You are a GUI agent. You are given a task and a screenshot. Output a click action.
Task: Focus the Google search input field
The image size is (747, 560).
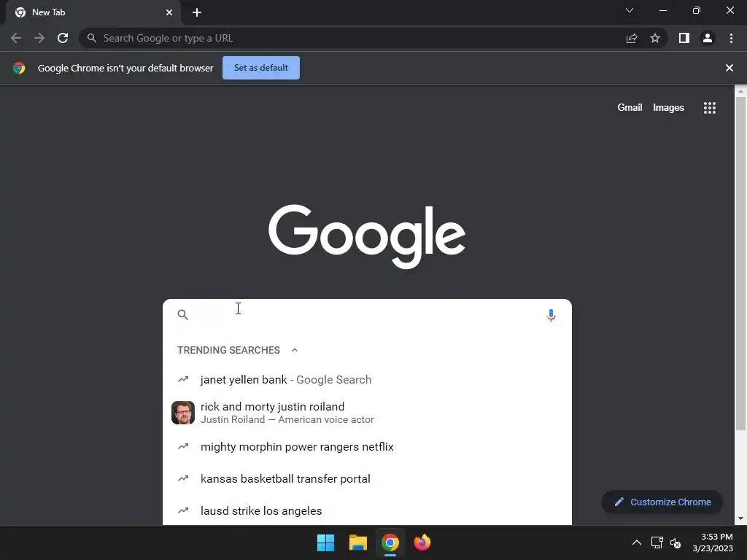pos(367,314)
